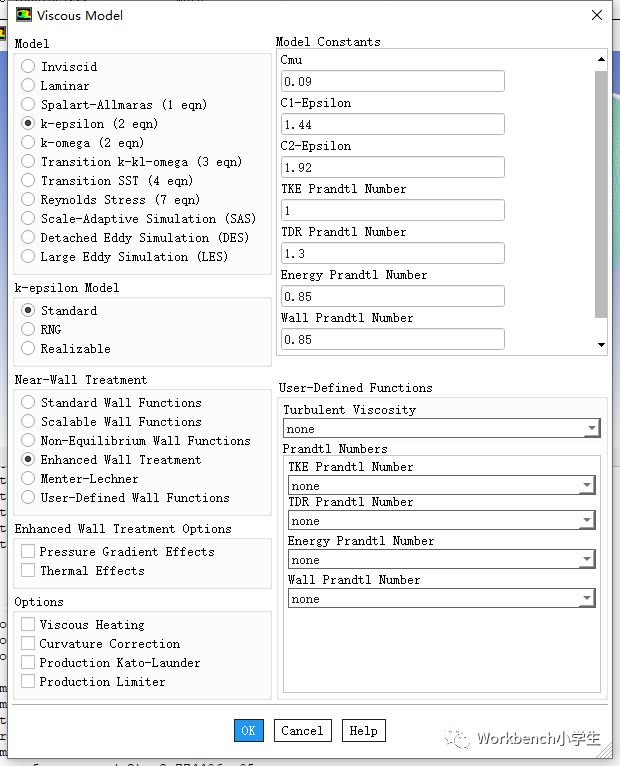Screen dimensions: 620x766
Task: Select the Inviscid model
Action: [28, 66]
